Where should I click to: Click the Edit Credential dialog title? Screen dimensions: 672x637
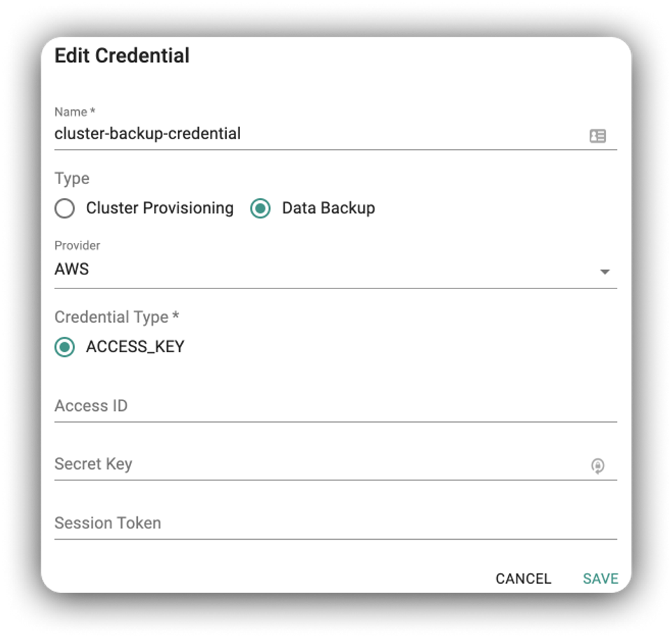[122, 55]
